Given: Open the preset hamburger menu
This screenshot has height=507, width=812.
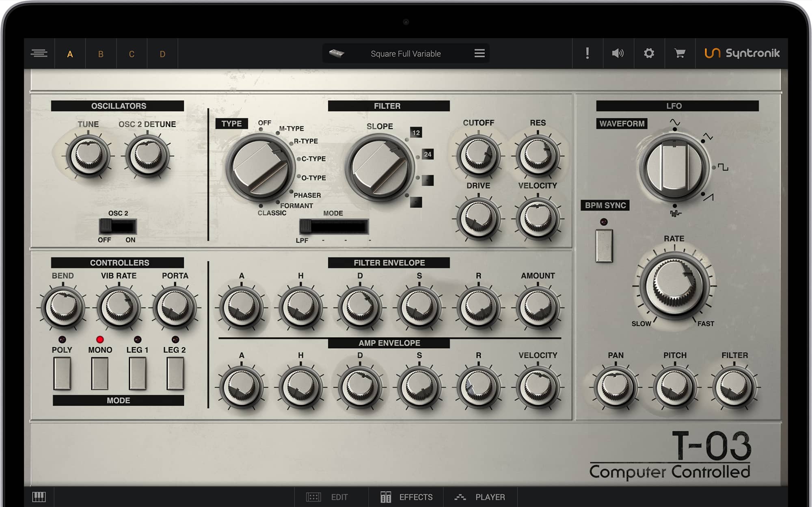Looking at the screenshot, I should coord(479,53).
